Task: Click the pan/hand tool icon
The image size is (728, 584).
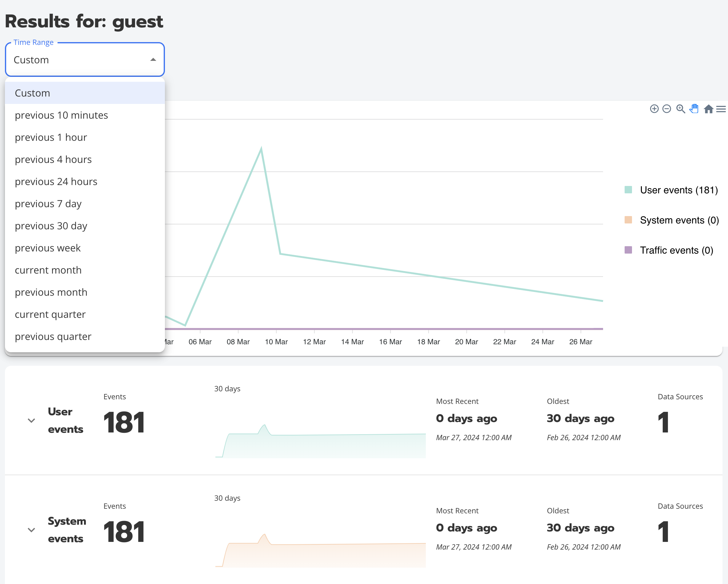Action: point(694,109)
